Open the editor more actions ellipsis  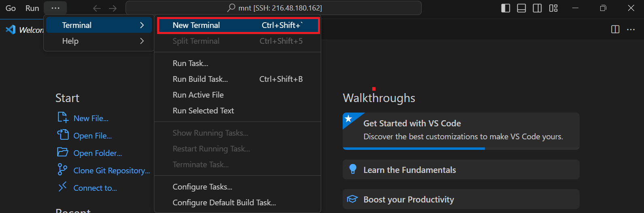[631, 29]
